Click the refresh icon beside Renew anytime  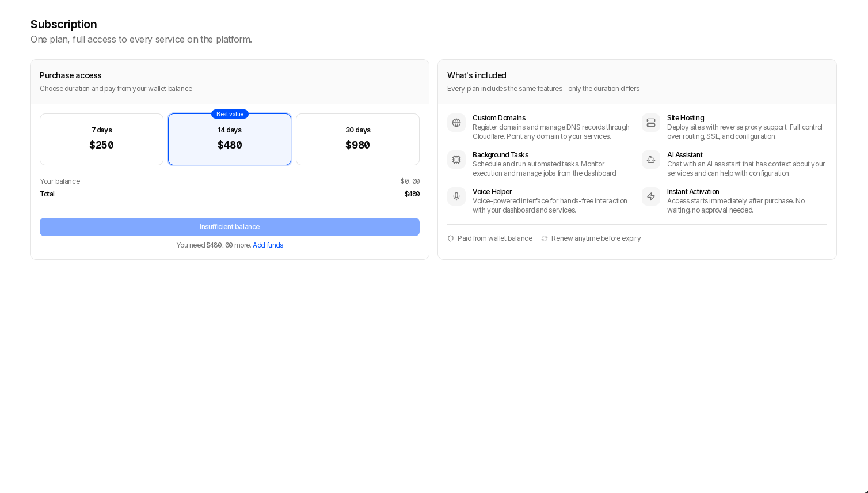pyautogui.click(x=545, y=238)
